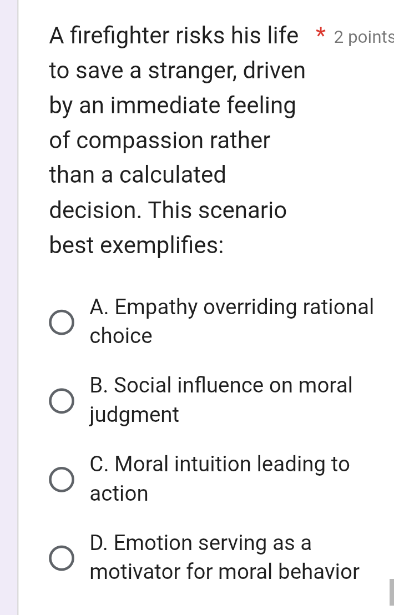
Task: Click the '2 points' label
Action: (x=363, y=37)
